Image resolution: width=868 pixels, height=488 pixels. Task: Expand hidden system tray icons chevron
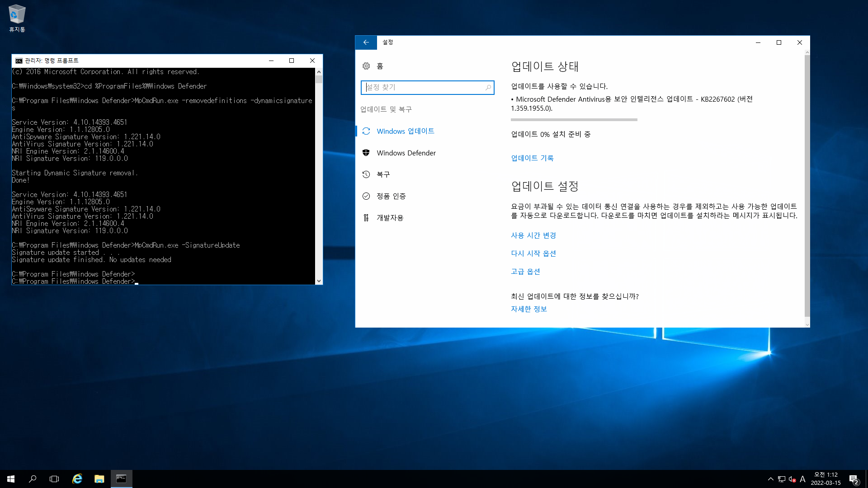click(x=770, y=479)
